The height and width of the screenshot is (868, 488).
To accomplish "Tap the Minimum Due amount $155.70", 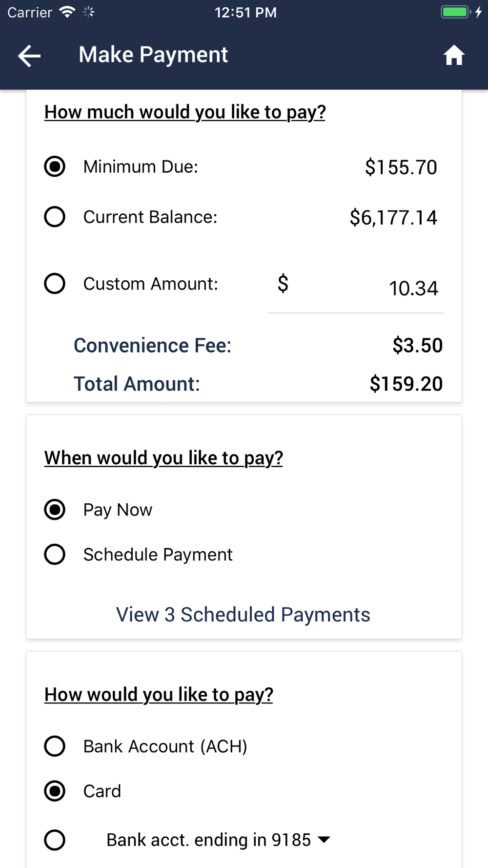I will [x=401, y=167].
